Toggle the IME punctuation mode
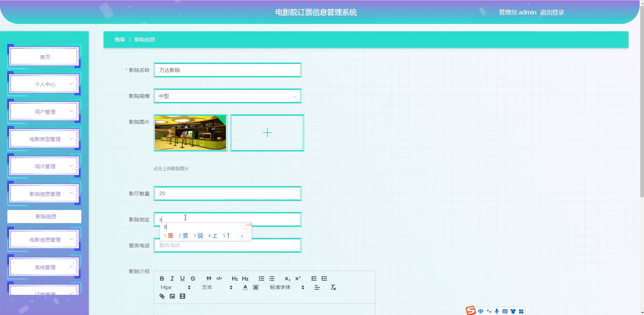Image resolution: width=644 pixels, height=315 pixels. 489,311
